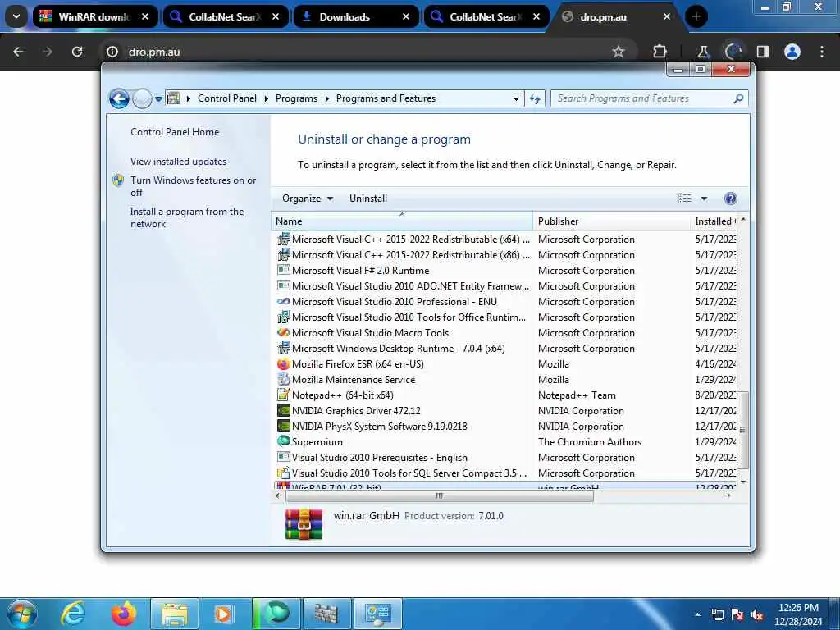
Task: Open View installed updates link
Action: tap(178, 162)
